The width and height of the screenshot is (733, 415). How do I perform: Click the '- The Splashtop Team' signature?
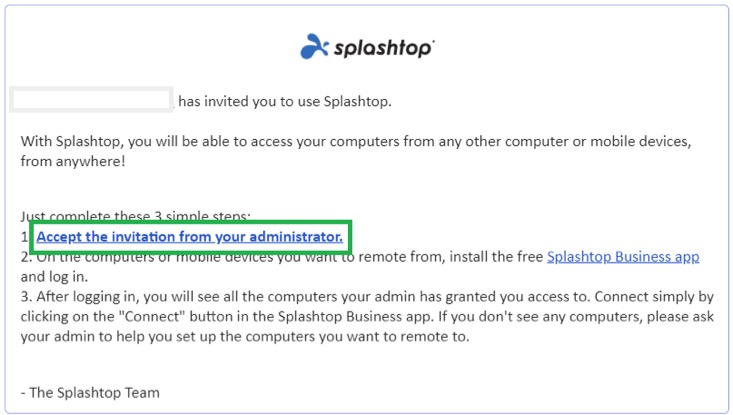pyautogui.click(x=90, y=393)
